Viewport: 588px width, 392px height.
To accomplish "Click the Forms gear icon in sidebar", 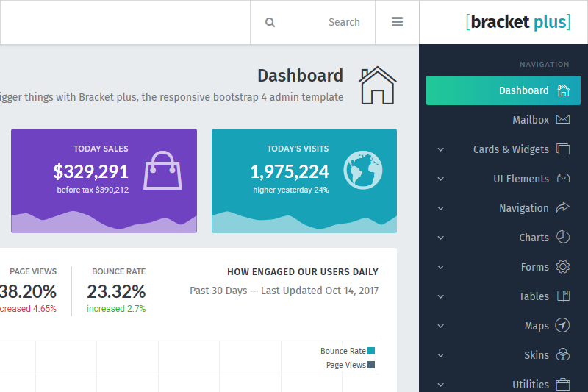I will [x=563, y=267].
